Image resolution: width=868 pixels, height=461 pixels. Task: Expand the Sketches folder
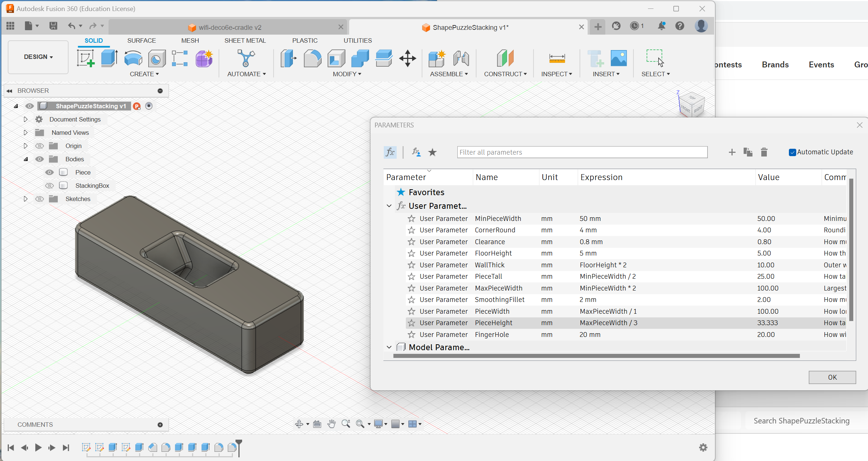click(25, 199)
